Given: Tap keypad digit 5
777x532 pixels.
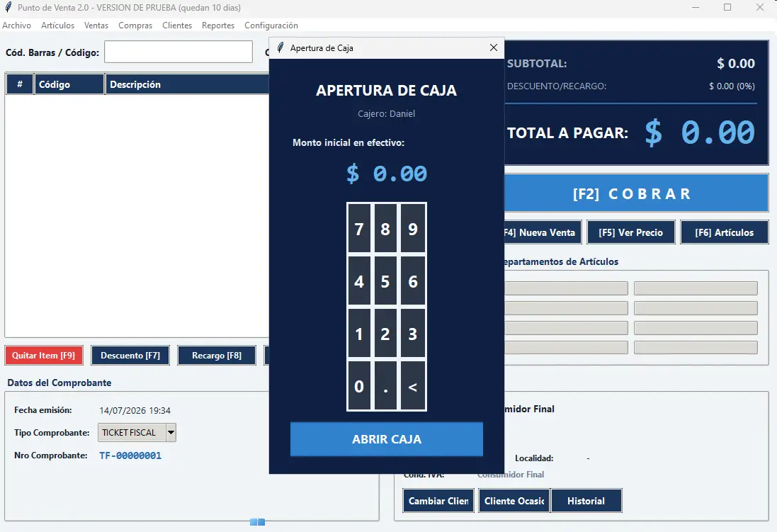Looking at the screenshot, I should pyautogui.click(x=385, y=281).
